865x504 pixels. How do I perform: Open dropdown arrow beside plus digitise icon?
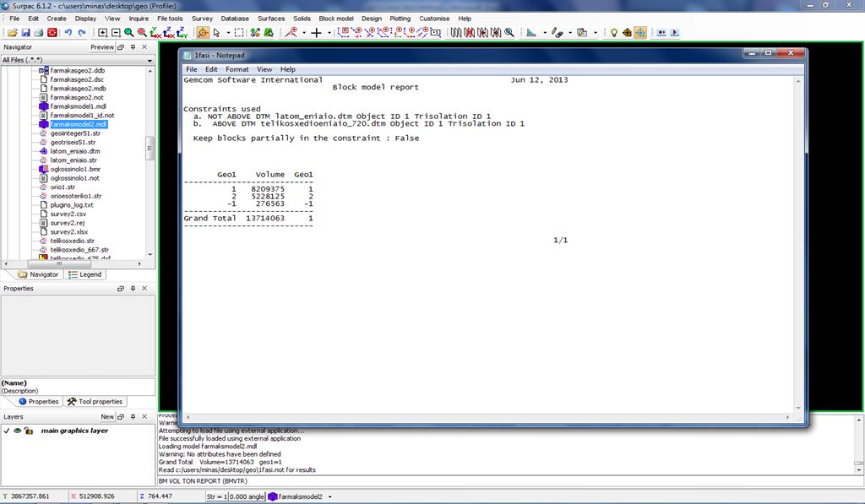[x=329, y=33]
